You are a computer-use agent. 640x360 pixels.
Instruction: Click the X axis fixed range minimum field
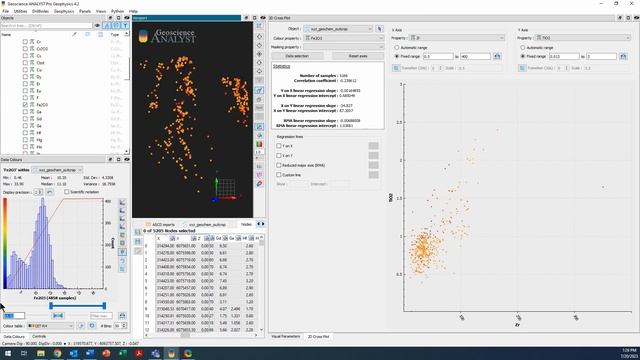point(438,56)
